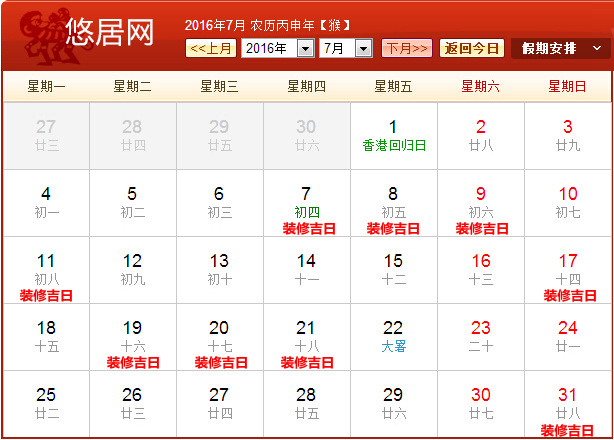The image size is (614, 440).
Task: Select July 1 香港回归日 date cell
Action: (x=394, y=135)
